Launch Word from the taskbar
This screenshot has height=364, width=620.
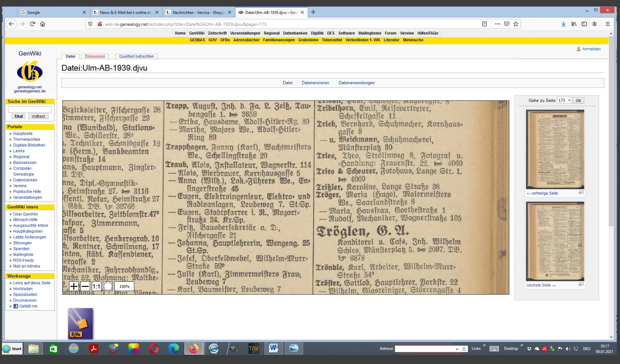[x=274, y=348]
